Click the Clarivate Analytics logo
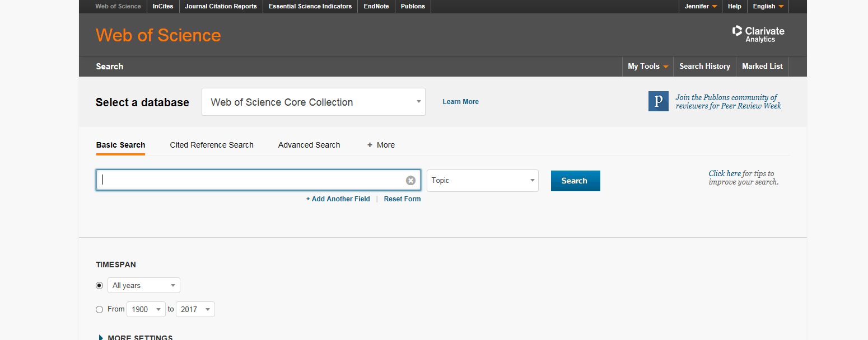The height and width of the screenshot is (340, 868). 758,34
